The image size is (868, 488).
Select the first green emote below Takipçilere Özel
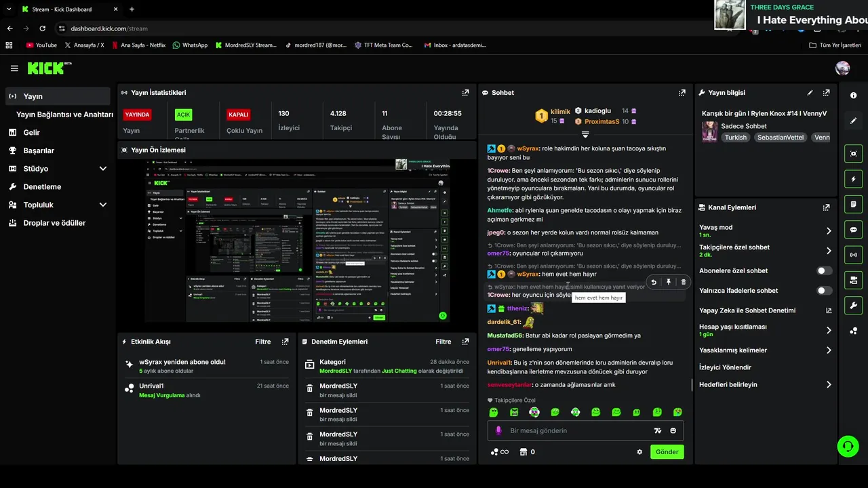tap(494, 412)
